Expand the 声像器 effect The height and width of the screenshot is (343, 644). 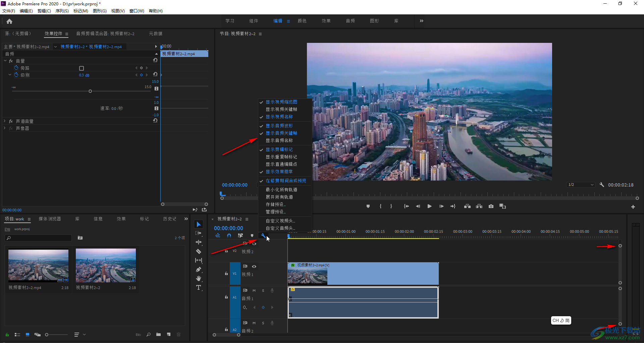pyautogui.click(x=5, y=128)
